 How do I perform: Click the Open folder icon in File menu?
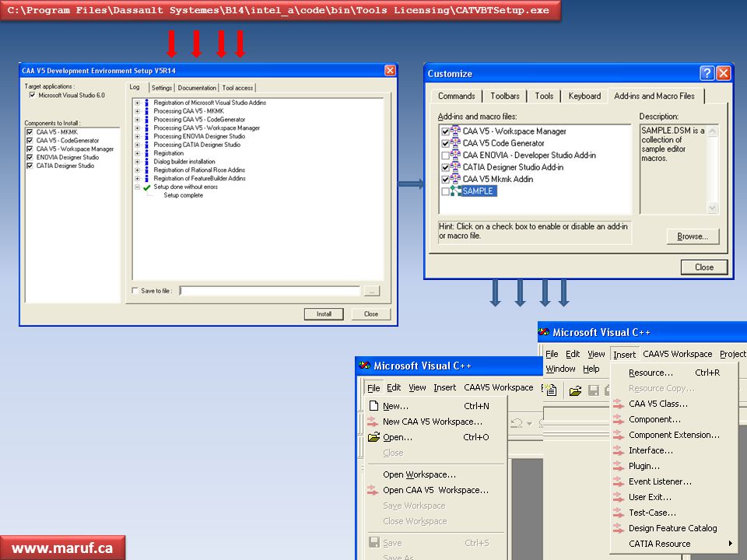coord(374,436)
